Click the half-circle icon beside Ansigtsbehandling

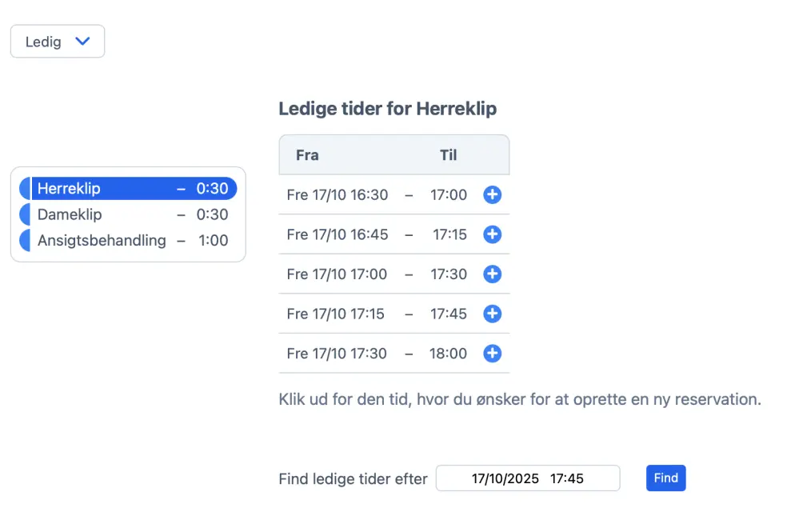click(x=25, y=240)
